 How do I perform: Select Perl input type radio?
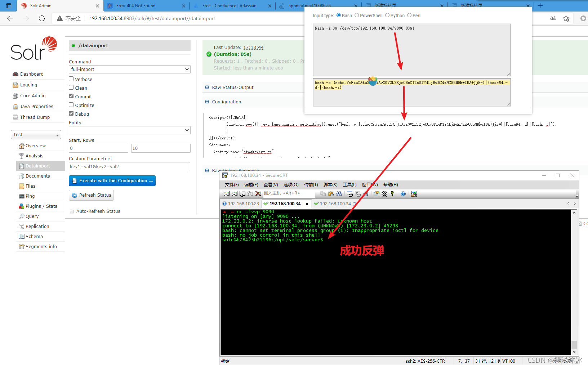coord(409,15)
